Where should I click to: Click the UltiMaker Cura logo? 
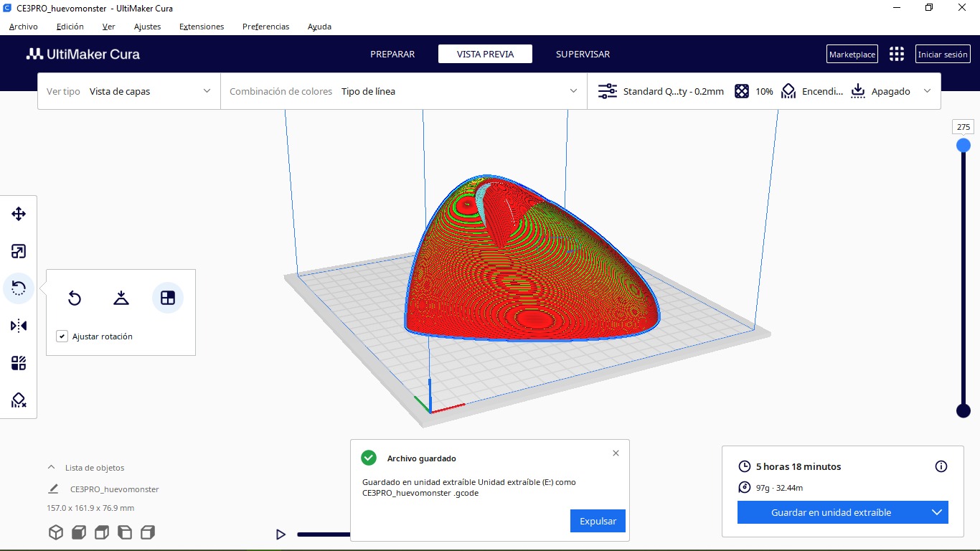click(x=83, y=54)
